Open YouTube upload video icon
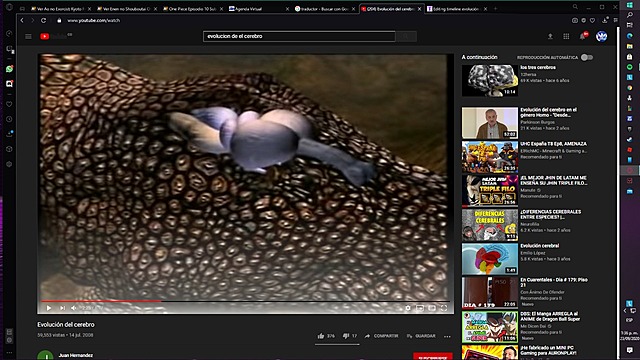This screenshot has height=360, width=640. tap(550, 36)
